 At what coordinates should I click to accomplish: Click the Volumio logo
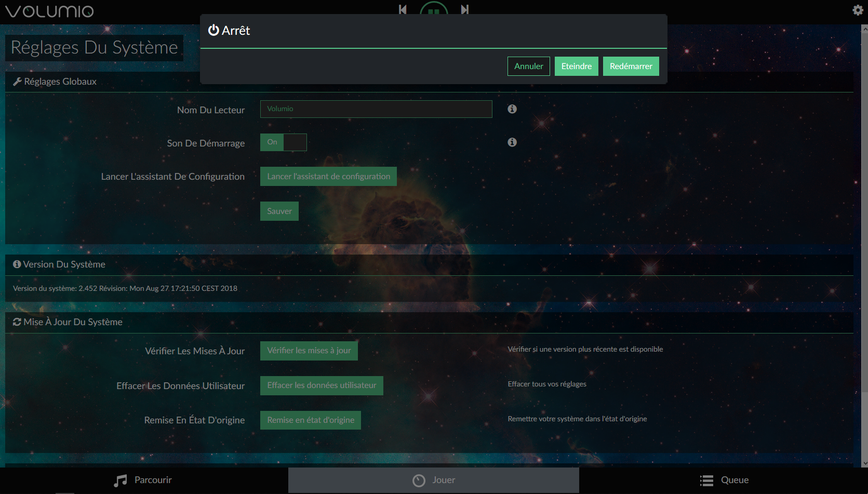tap(49, 11)
